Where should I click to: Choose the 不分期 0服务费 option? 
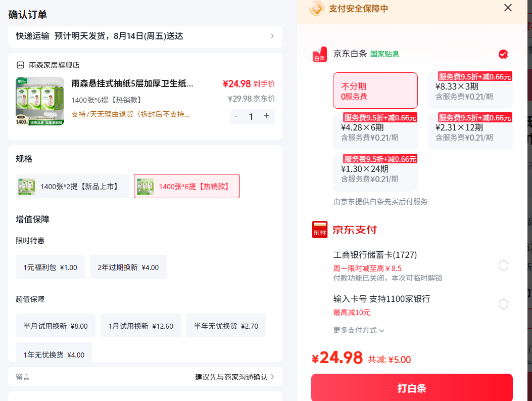tap(375, 91)
